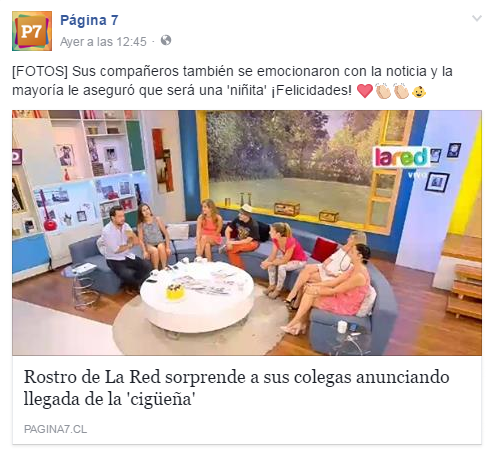The height and width of the screenshot is (455, 493).
Task: Click the garden landscape mural in the studio
Action: pyautogui.click(x=288, y=160)
